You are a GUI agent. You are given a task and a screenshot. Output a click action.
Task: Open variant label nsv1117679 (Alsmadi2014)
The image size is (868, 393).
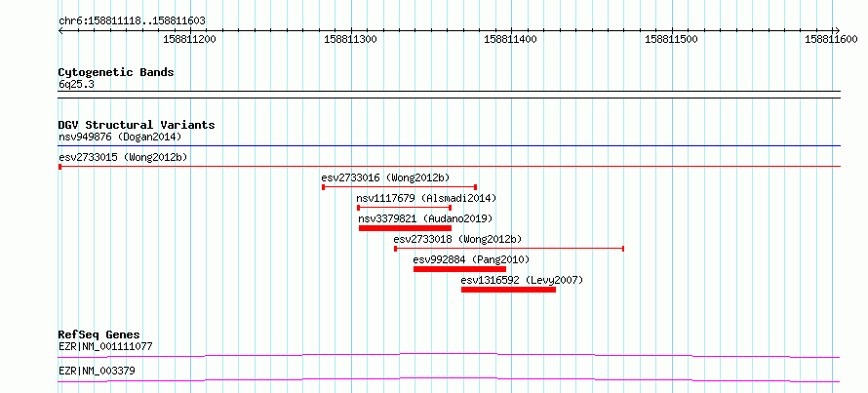tap(427, 198)
